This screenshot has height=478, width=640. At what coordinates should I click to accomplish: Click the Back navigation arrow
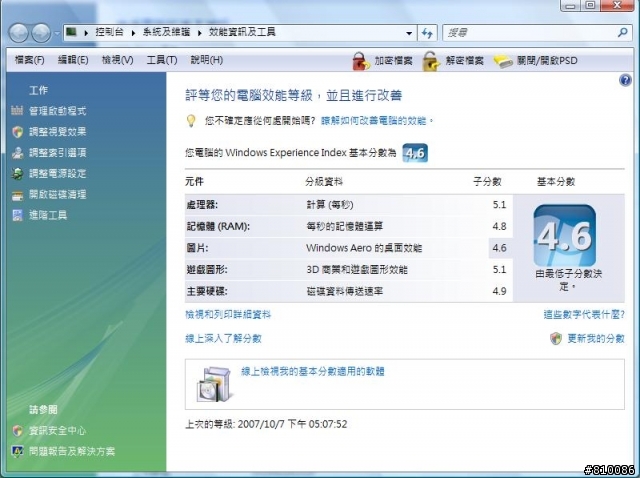coord(19,33)
